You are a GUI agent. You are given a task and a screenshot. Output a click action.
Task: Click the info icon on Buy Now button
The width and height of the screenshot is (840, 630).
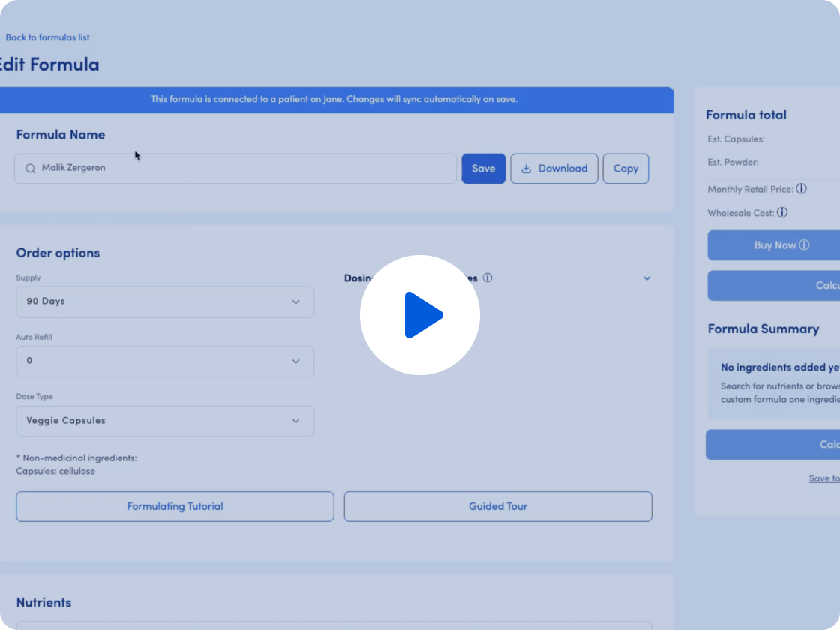pos(804,244)
